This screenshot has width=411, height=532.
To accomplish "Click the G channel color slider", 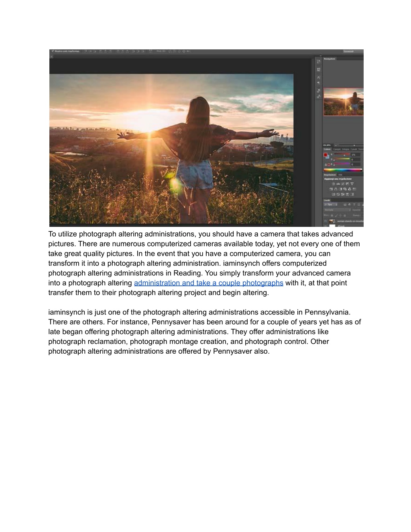I will (342, 159).
